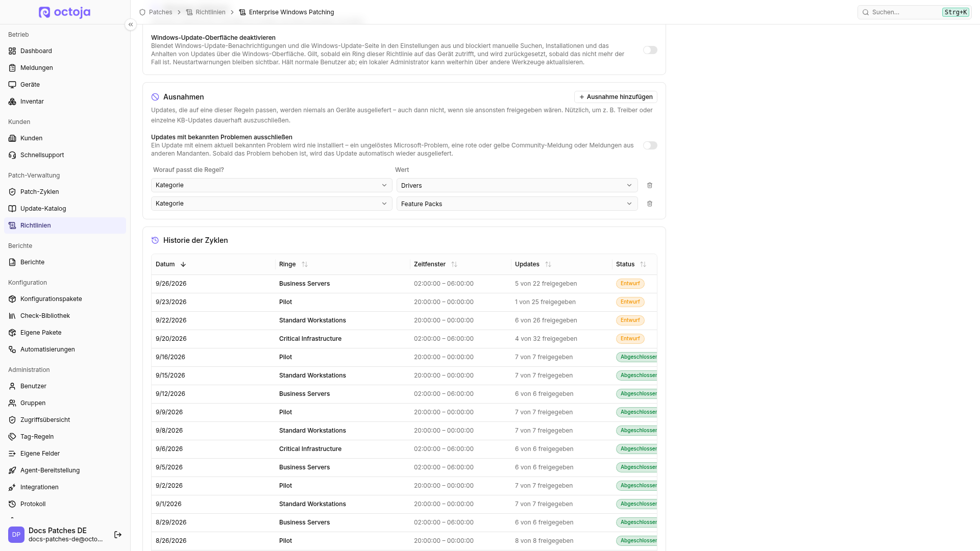The height and width of the screenshot is (551, 980).
Task: Toggle Windows-Update-Oberfläche deaktivieren switch
Action: 650,50
